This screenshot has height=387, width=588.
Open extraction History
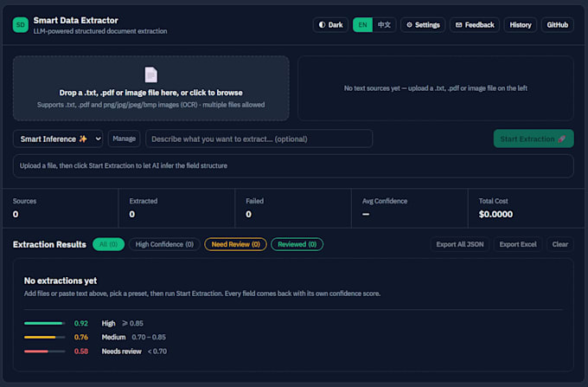521,25
